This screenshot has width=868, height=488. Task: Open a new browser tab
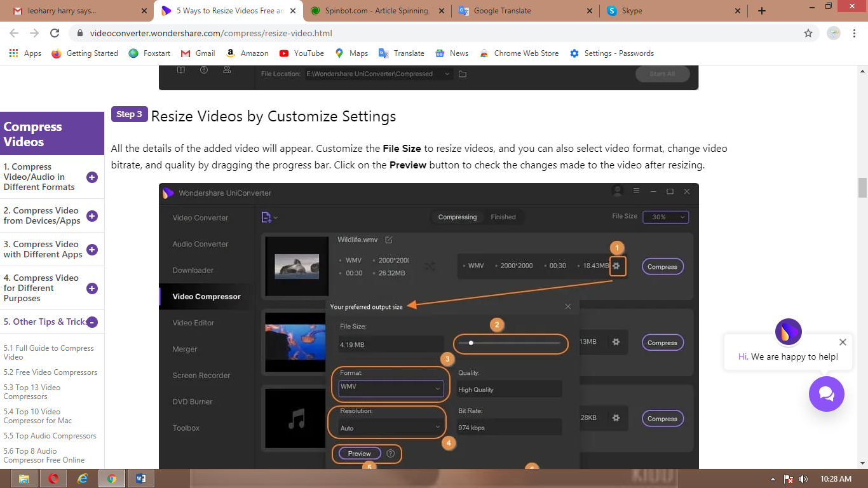click(762, 11)
